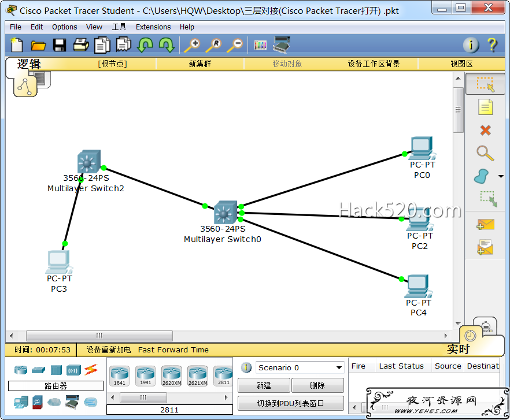Click the [根节点] root label
The width and height of the screenshot is (510, 420).
point(113,64)
